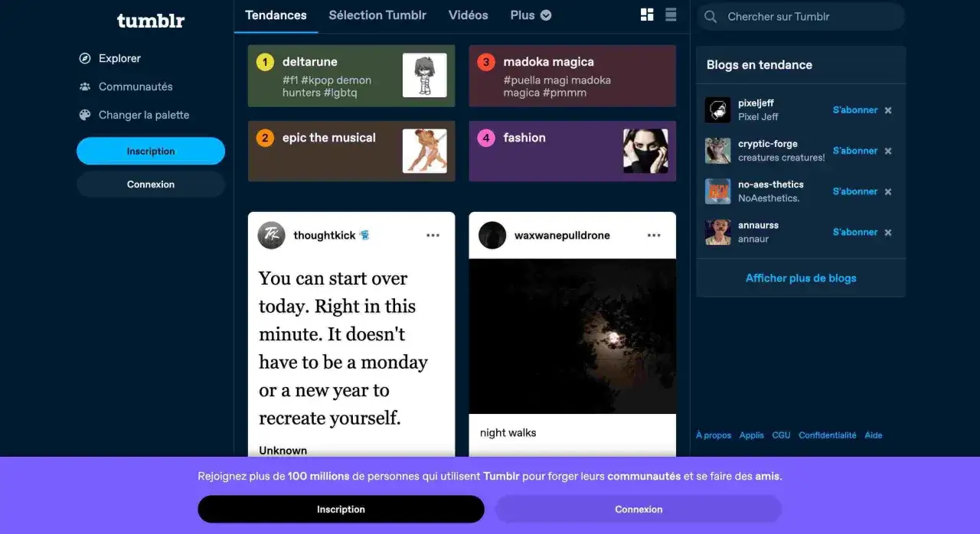The image size is (980, 534).
Task: Click the thoughtkick username
Action: [x=325, y=236]
